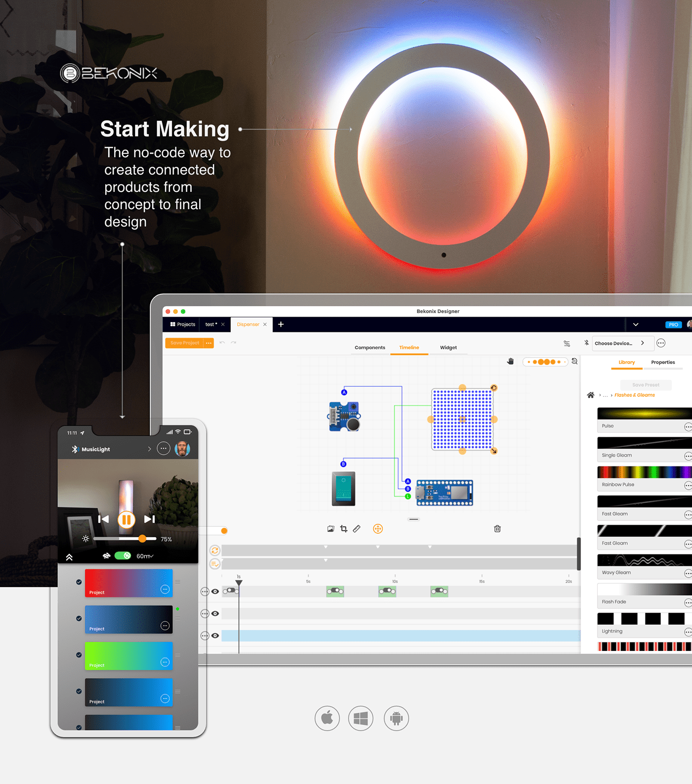
Task: Open the settings sliders icon in toolbar
Action: click(567, 343)
